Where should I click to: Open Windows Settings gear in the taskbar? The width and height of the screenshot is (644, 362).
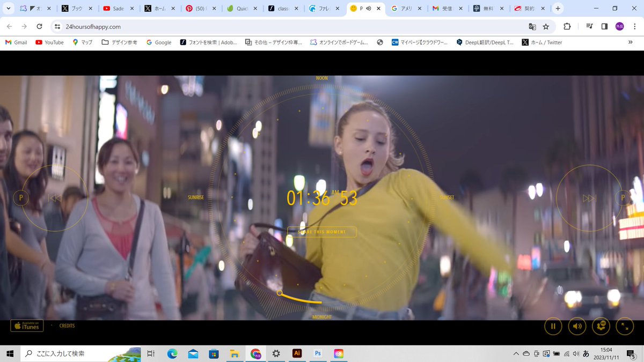click(x=276, y=353)
